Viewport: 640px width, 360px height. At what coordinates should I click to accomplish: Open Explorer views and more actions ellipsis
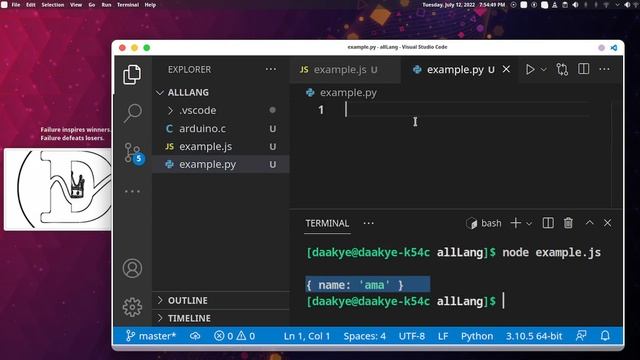(271, 69)
